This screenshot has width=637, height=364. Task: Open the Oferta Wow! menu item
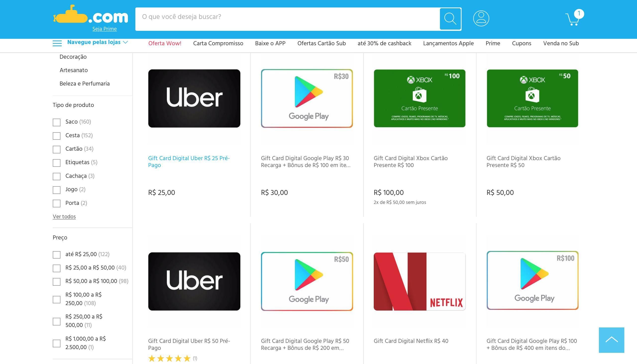pos(165,43)
